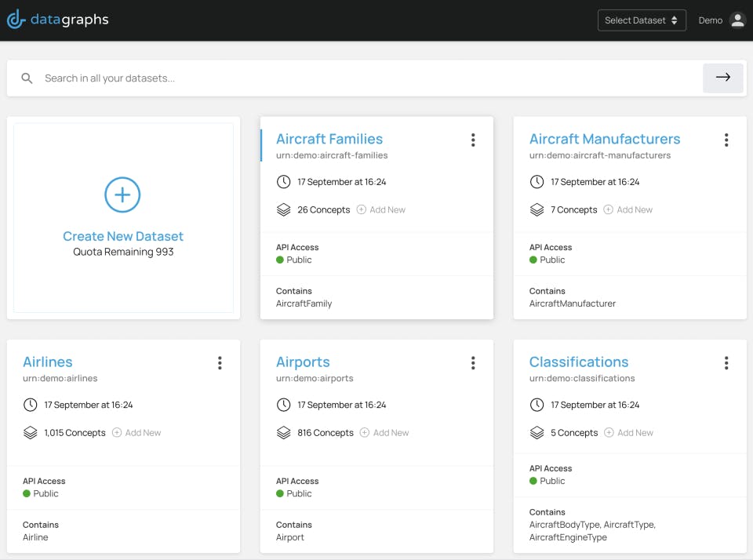Click the search magnifier icon
This screenshot has width=753, height=560.
[27, 78]
